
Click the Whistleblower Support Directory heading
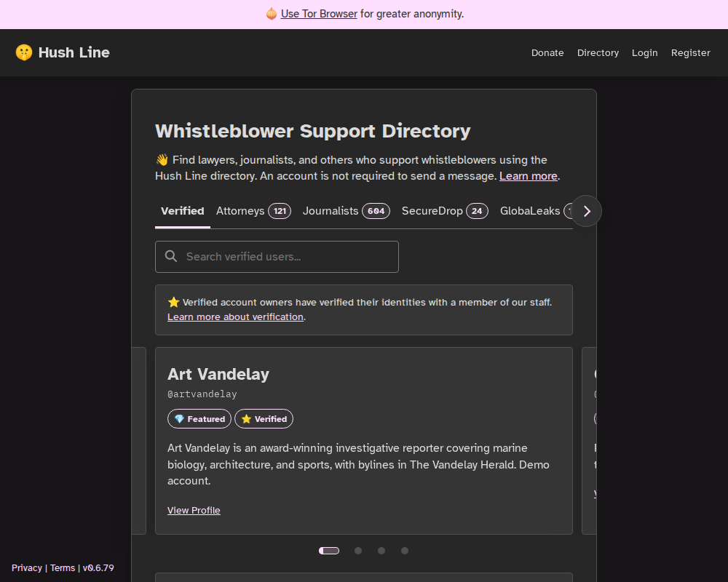(312, 131)
